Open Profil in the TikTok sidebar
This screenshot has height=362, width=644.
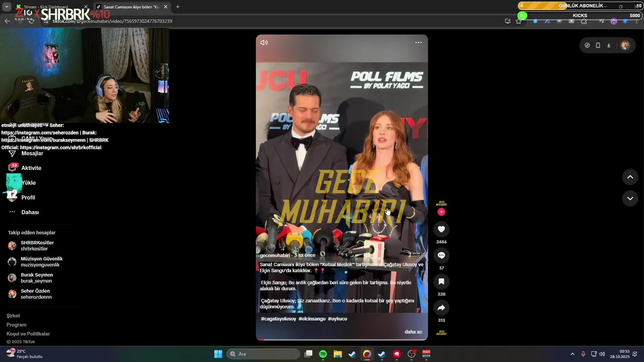click(x=28, y=198)
